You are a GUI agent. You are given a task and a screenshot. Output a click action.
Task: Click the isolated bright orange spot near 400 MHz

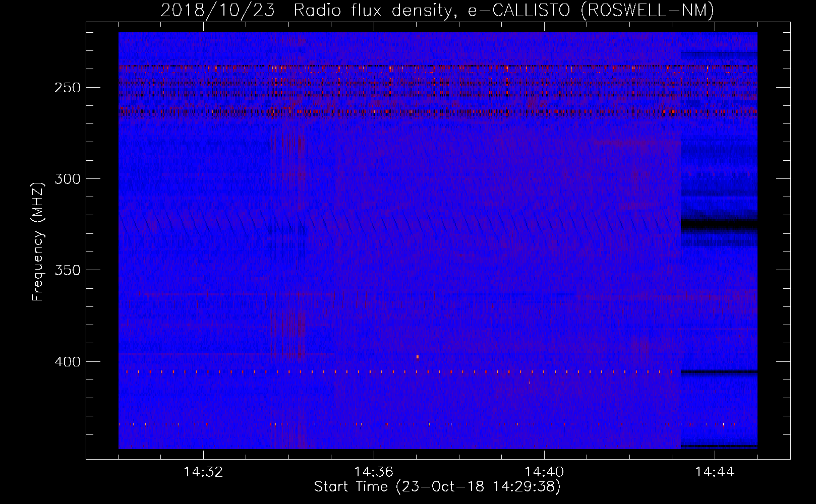coord(418,357)
